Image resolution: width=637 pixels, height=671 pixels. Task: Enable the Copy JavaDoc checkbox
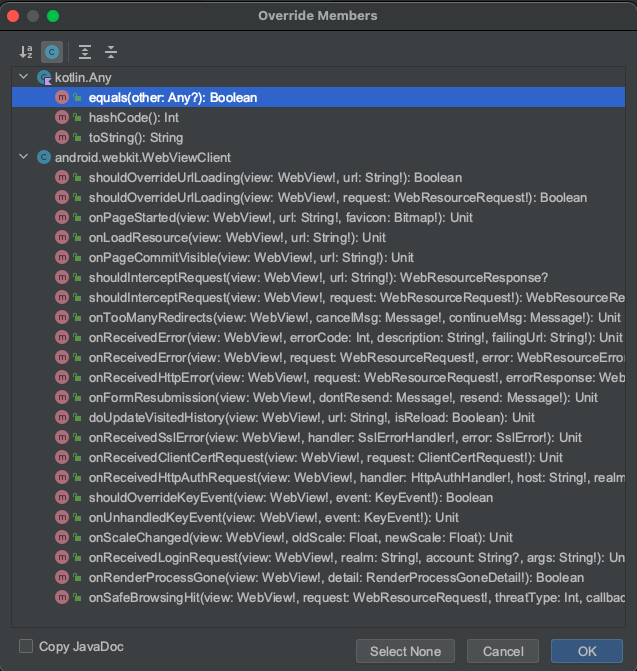pyautogui.click(x=26, y=646)
